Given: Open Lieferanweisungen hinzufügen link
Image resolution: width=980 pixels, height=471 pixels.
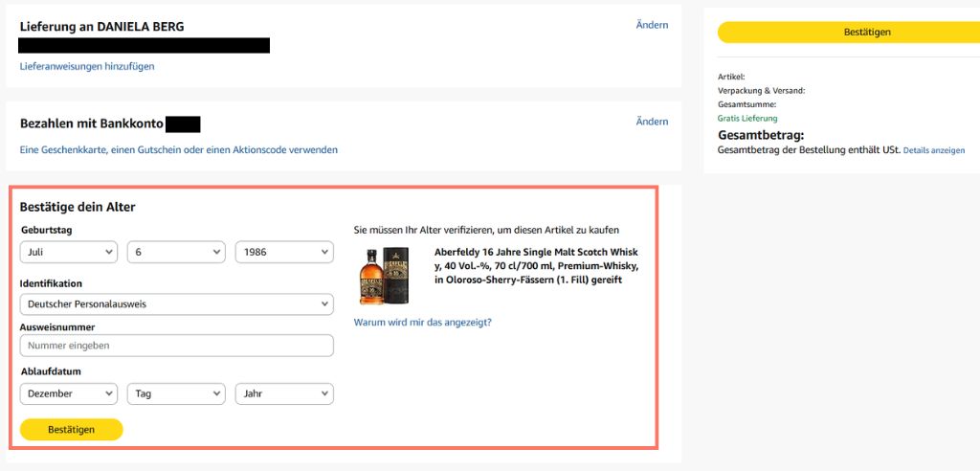Looking at the screenshot, I should 87,66.
